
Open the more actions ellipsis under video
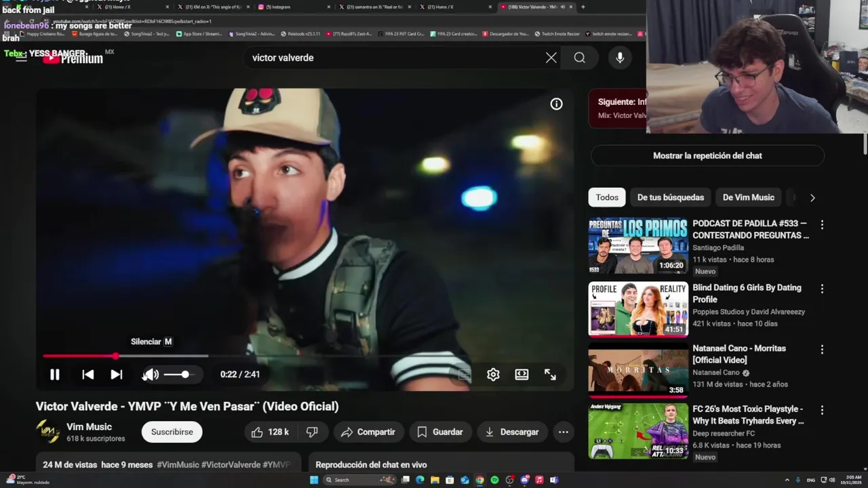coord(564,432)
